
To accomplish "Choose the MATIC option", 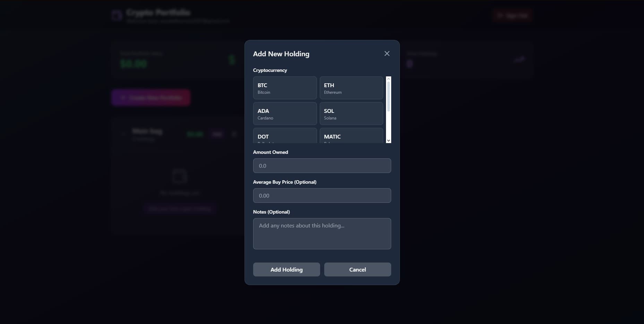I will [x=351, y=136].
